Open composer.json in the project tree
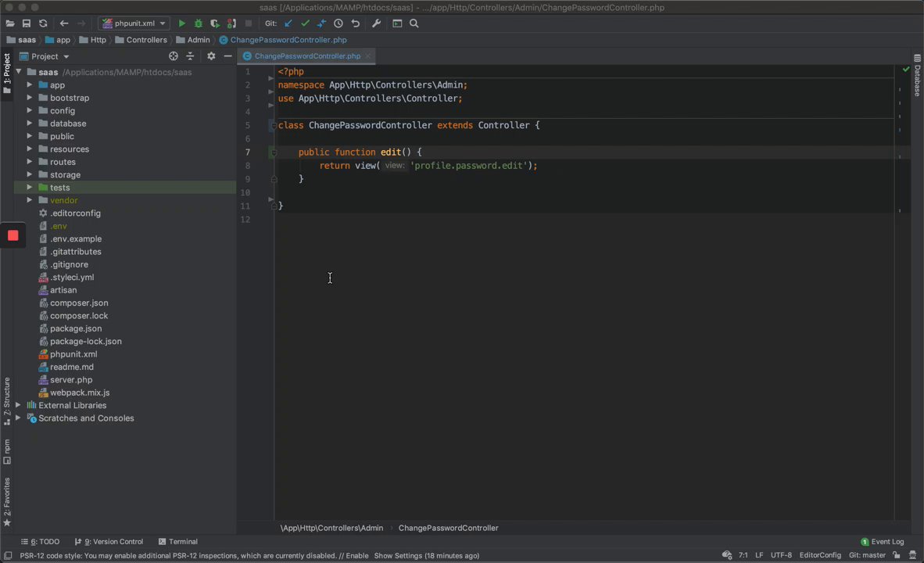Image resolution: width=924 pixels, height=563 pixels. (x=79, y=303)
